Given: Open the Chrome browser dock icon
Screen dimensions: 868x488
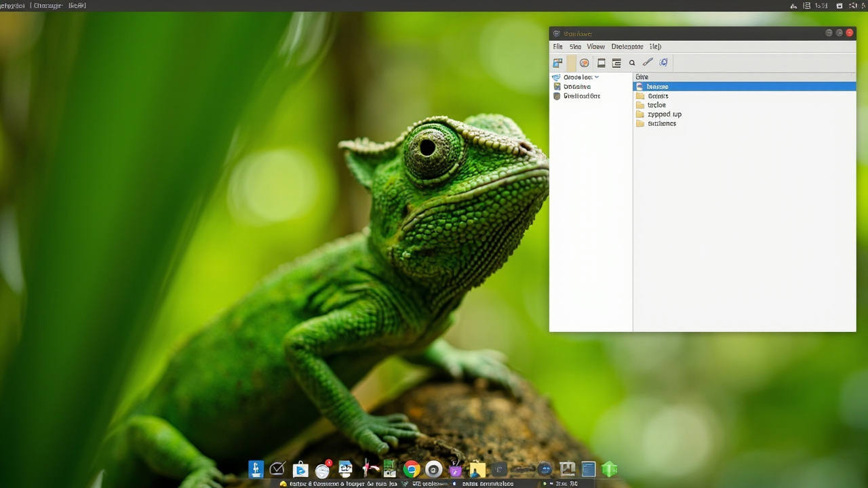Looking at the screenshot, I should 411,470.
